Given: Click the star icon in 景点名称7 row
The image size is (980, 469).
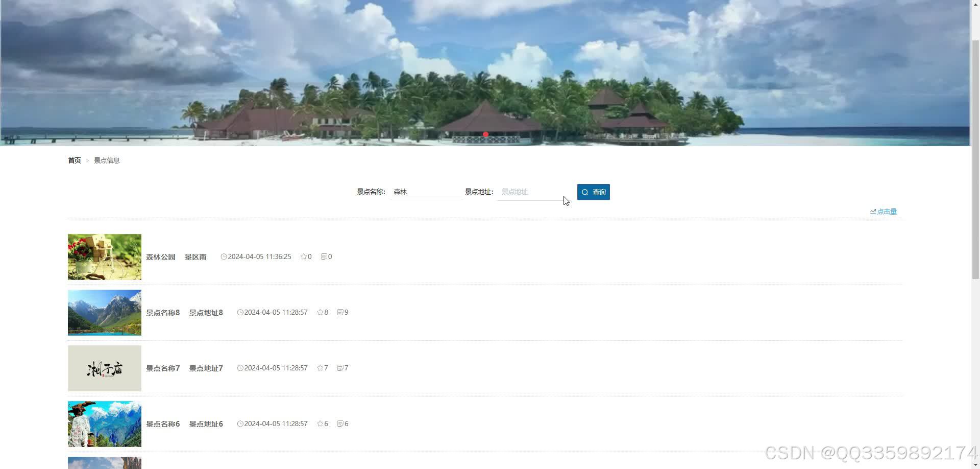Looking at the screenshot, I should (x=320, y=368).
